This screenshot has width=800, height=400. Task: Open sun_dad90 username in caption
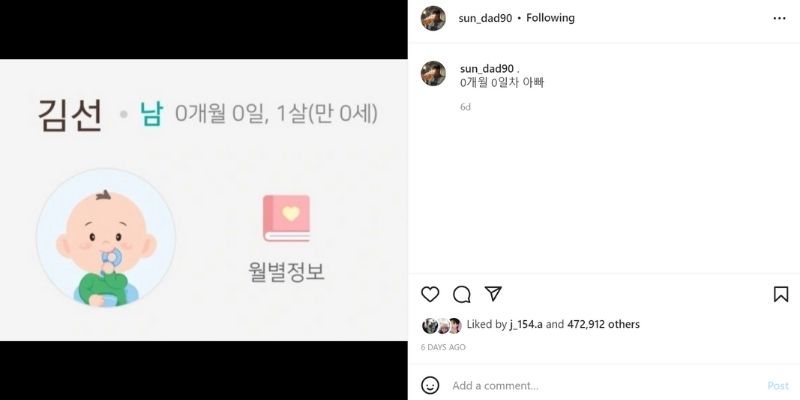coord(487,69)
